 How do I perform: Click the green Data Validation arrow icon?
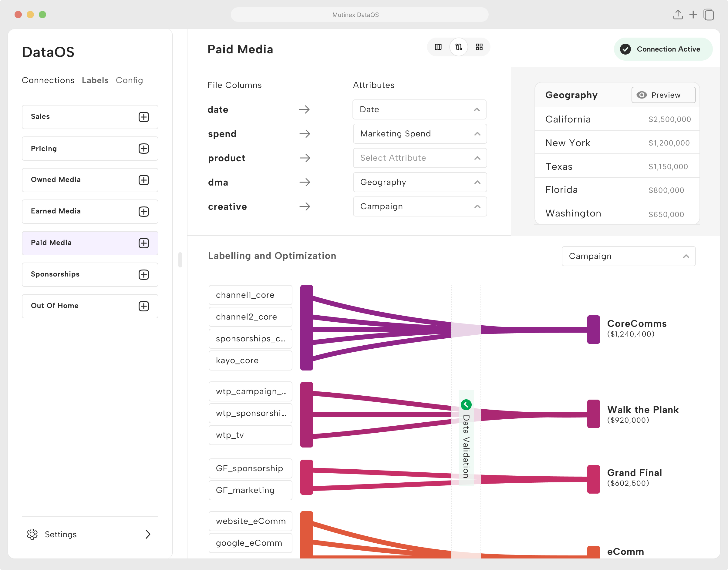tap(466, 404)
